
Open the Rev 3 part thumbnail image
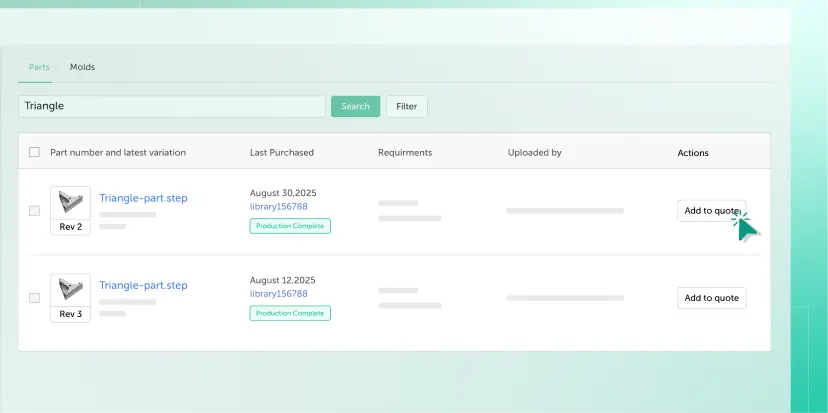pyautogui.click(x=70, y=290)
